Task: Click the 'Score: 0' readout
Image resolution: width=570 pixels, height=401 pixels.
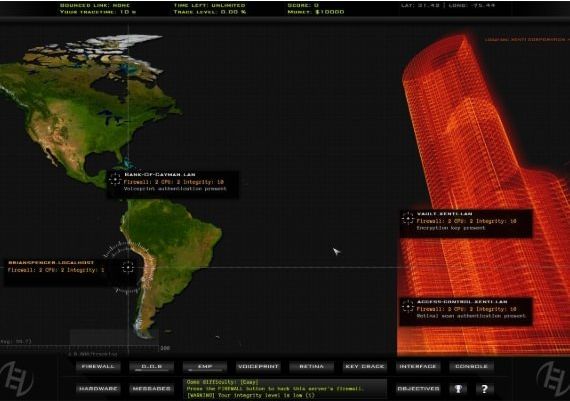Action: tap(303, 5)
